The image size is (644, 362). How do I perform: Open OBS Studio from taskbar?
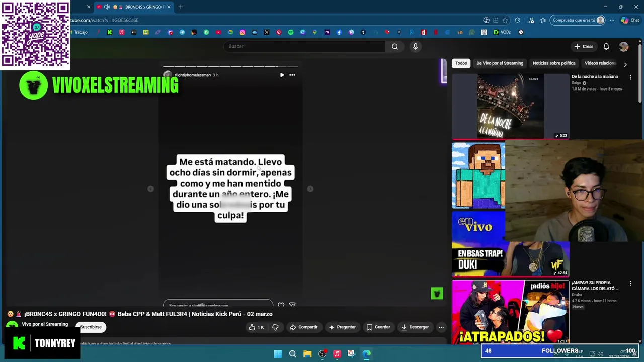[x=323, y=354]
